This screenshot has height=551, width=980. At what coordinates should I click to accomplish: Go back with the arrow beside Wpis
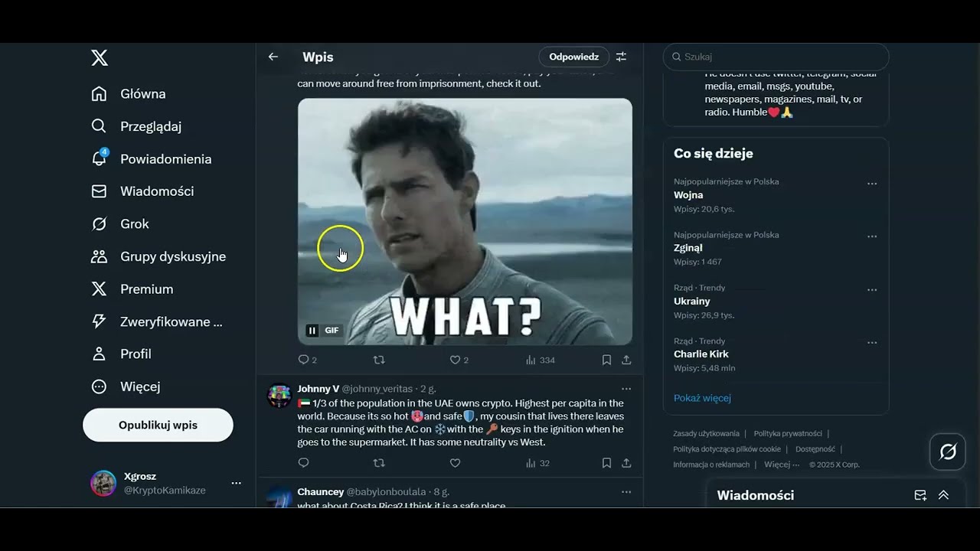pos(273,57)
